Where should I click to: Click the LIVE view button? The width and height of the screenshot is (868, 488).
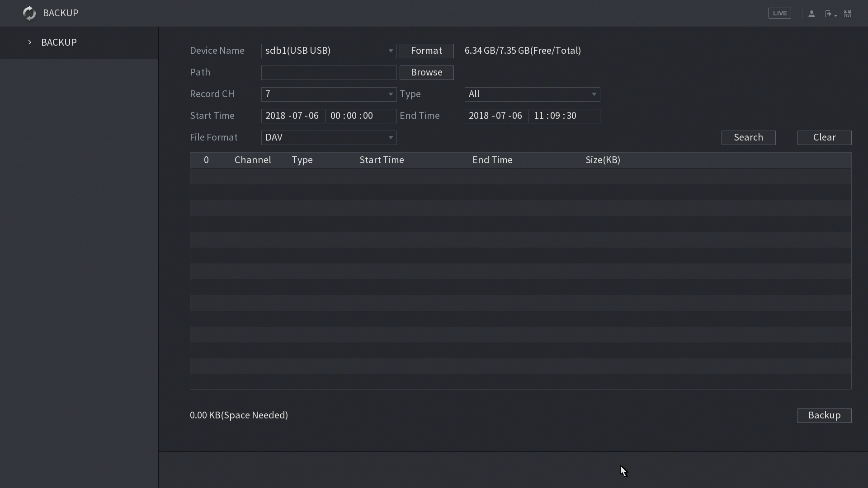click(779, 13)
